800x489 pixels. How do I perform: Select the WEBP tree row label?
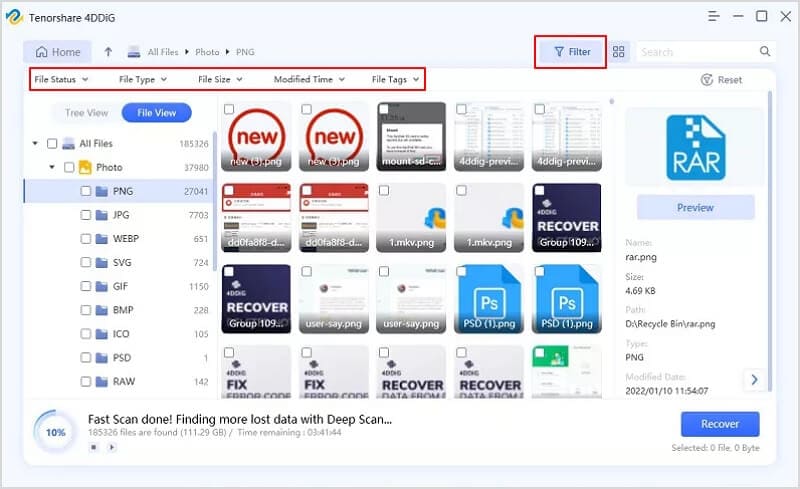click(126, 238)
